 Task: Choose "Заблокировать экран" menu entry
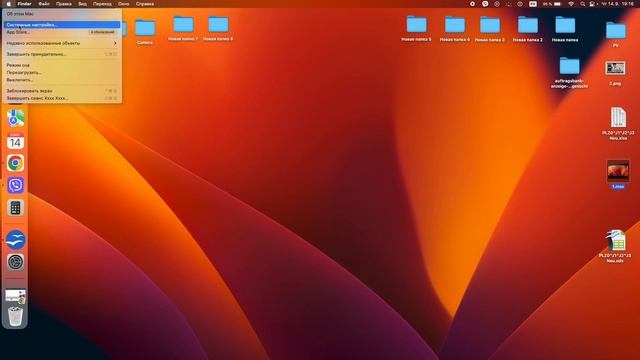(x=61, y=91)
